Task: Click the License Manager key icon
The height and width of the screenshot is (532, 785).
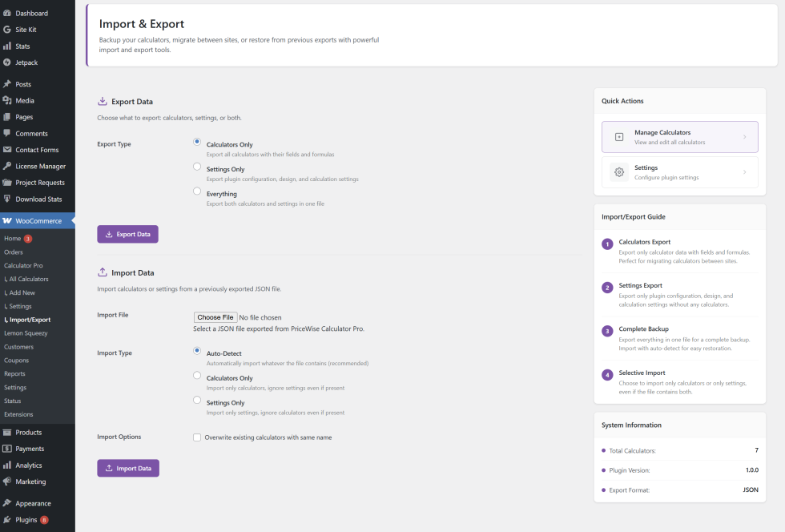Action: pos(7,167)
